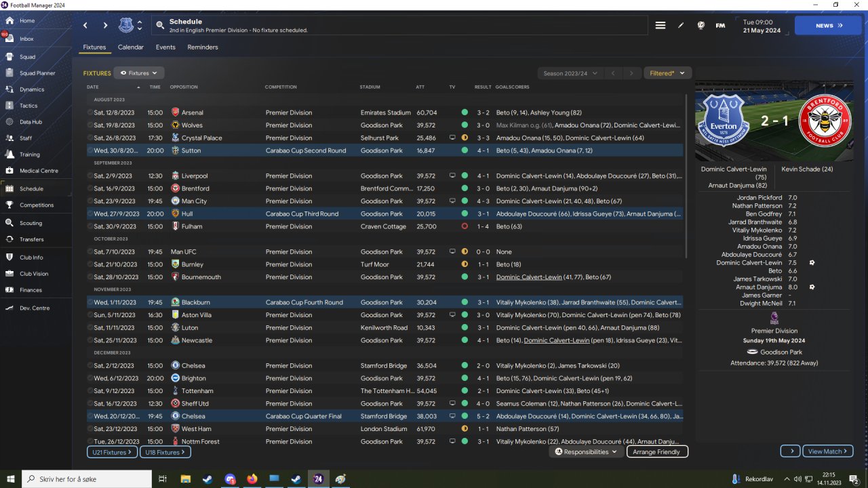Switch to the Calendar tab
868x488 pixels.
tap(131, 47)
